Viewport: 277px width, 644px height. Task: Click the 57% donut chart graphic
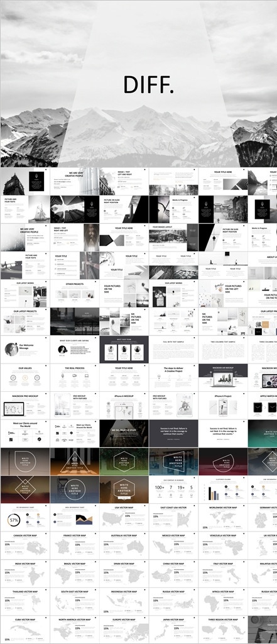click(x=14, y=520)
